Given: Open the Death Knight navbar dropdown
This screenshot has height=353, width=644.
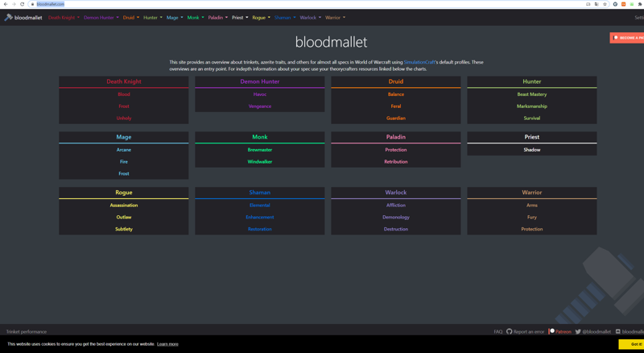Looking at the screenshot, I should tap(64, 18).
